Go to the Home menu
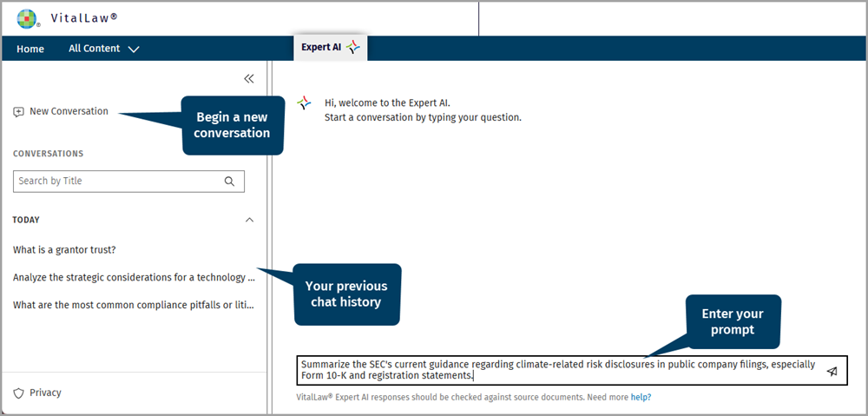This screenshot has width=868, height=416. click(30, 49)
